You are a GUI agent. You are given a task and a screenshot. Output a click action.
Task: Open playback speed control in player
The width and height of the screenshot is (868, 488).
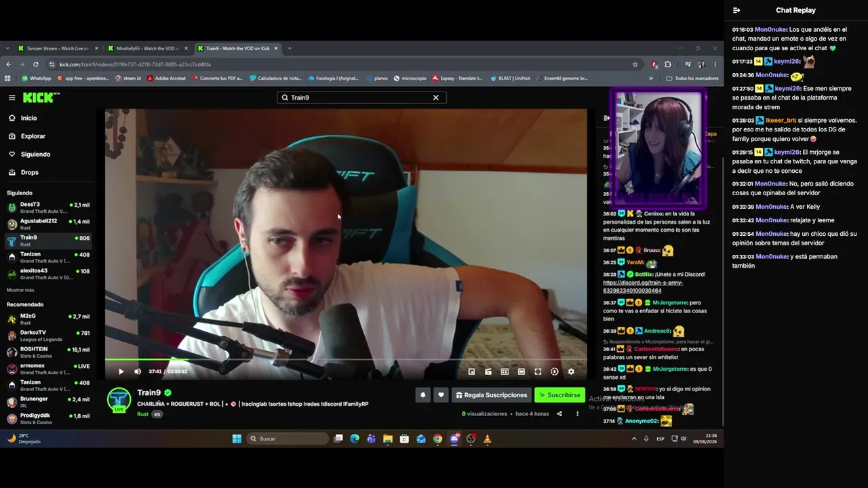point(555,371)
